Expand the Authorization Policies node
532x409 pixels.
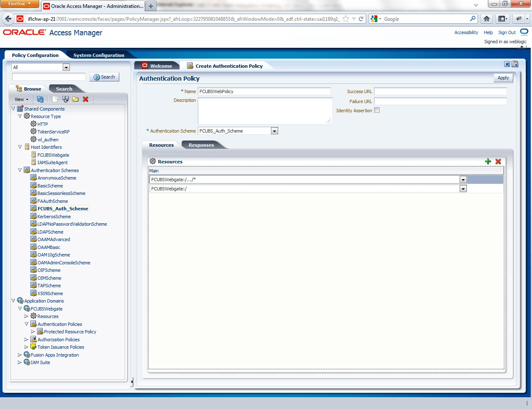[26, 340]
